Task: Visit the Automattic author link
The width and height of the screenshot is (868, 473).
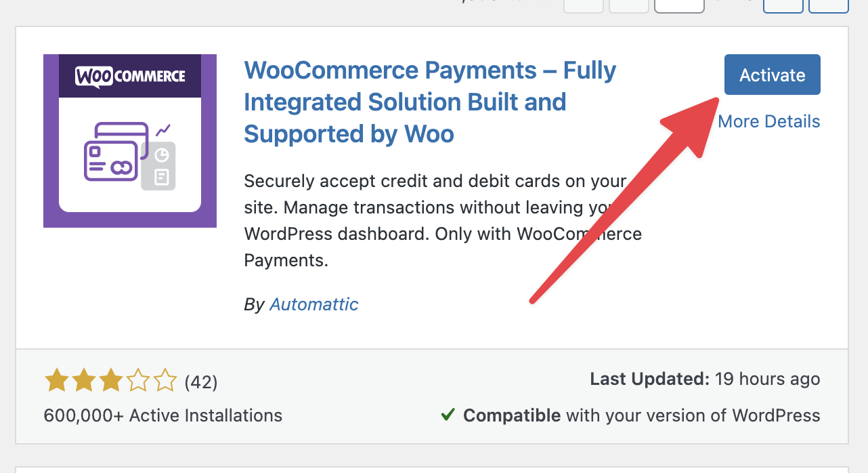Action: [313, 304]
